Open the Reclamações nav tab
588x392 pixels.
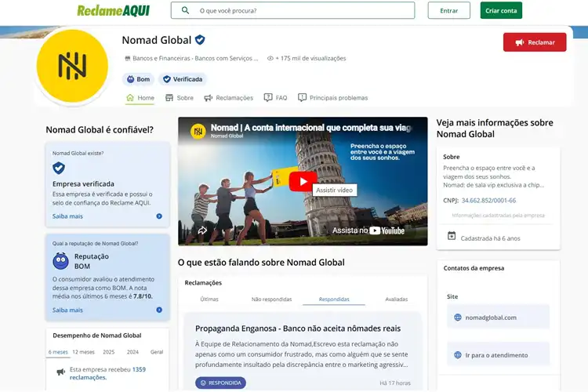229,98
